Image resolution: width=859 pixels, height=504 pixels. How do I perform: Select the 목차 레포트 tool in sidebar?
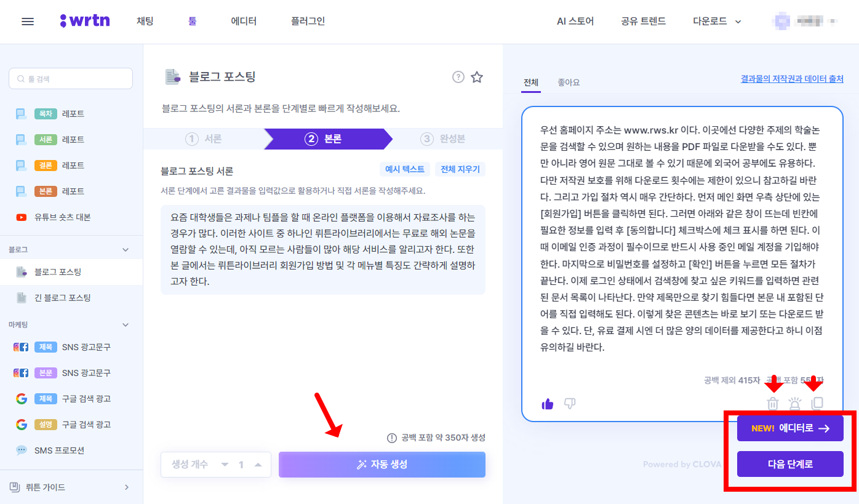(x=71, y=113)
